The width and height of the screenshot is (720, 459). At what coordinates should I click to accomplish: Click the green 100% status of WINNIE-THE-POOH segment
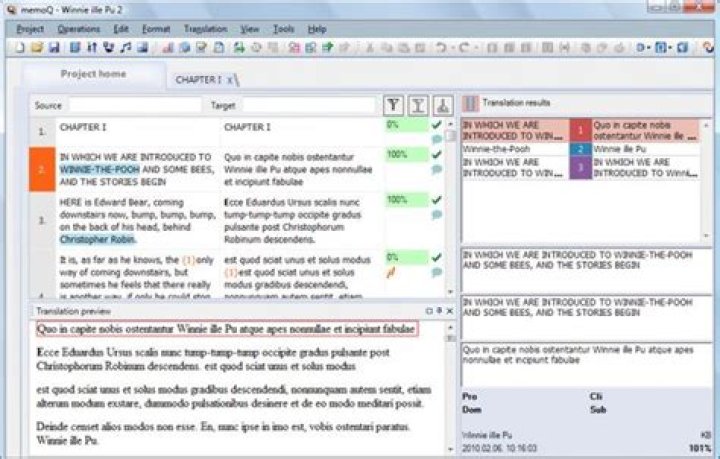click(x=407, y=154)
